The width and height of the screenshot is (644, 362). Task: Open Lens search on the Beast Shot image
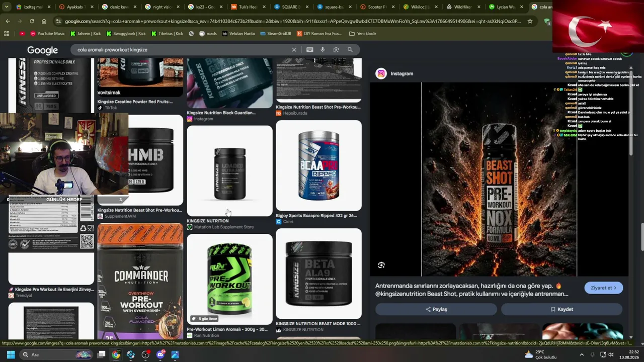381,265
